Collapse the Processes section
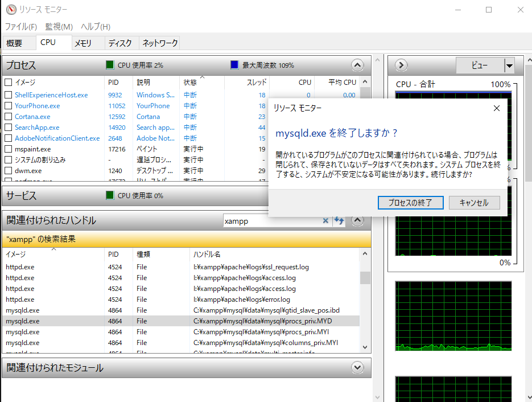 point(357,65)
